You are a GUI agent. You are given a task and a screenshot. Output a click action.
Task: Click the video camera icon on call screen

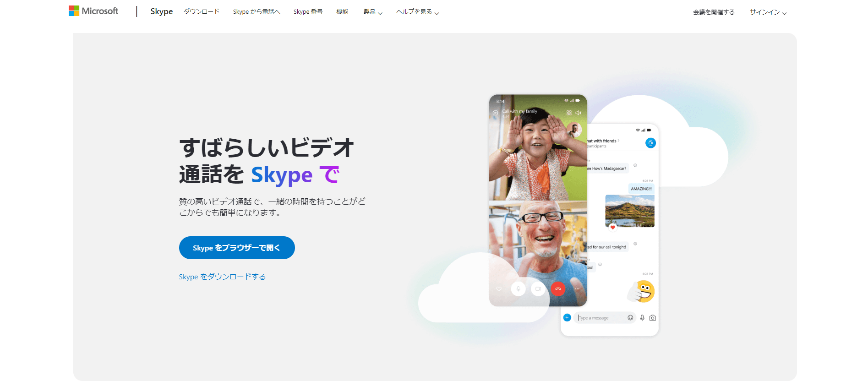538,289
